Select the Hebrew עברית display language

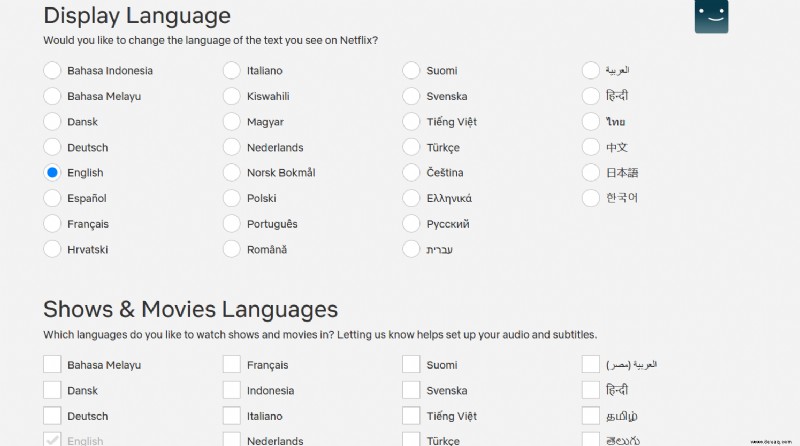click(x=411, y=249)
